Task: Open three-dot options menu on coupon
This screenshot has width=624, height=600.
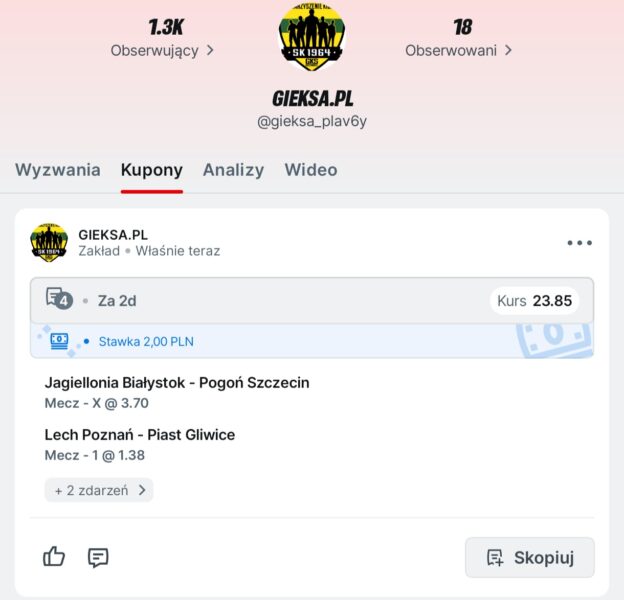Action: 579,243
